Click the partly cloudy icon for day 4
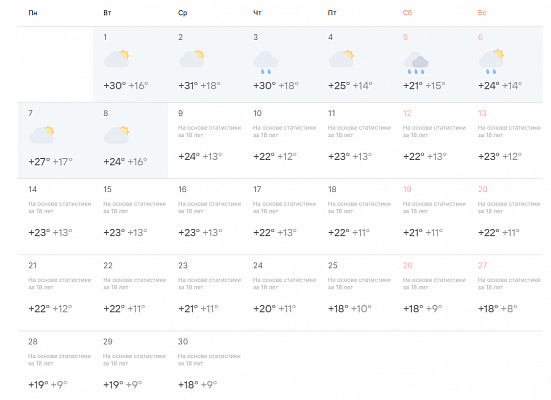This screenshot has width=551, height=400. 341,59
